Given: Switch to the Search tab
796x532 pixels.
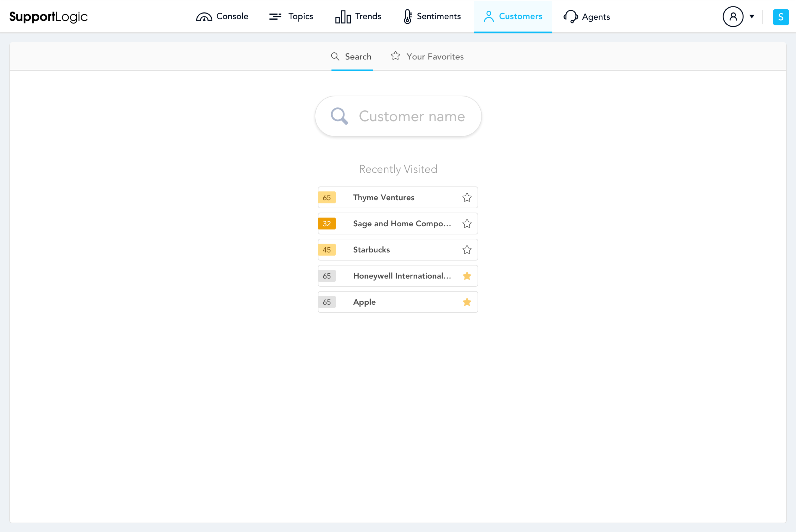Looking at the screenshot, I should tap(352, 56).
